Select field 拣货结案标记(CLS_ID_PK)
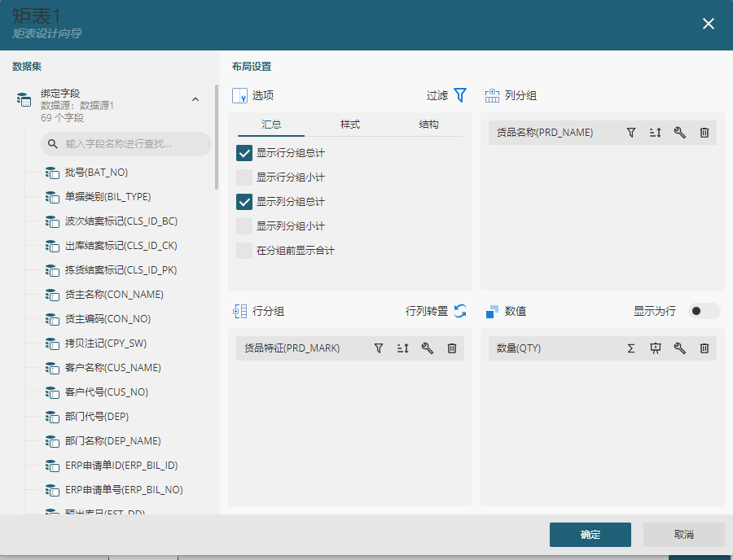 (121, 270)
